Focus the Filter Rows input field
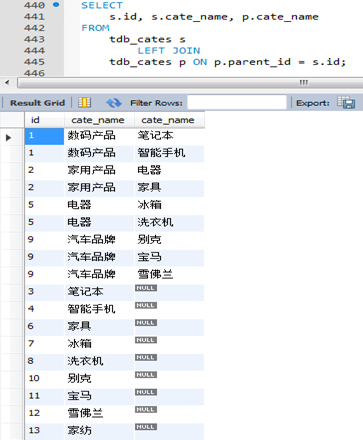 click(x=237, y=102)
